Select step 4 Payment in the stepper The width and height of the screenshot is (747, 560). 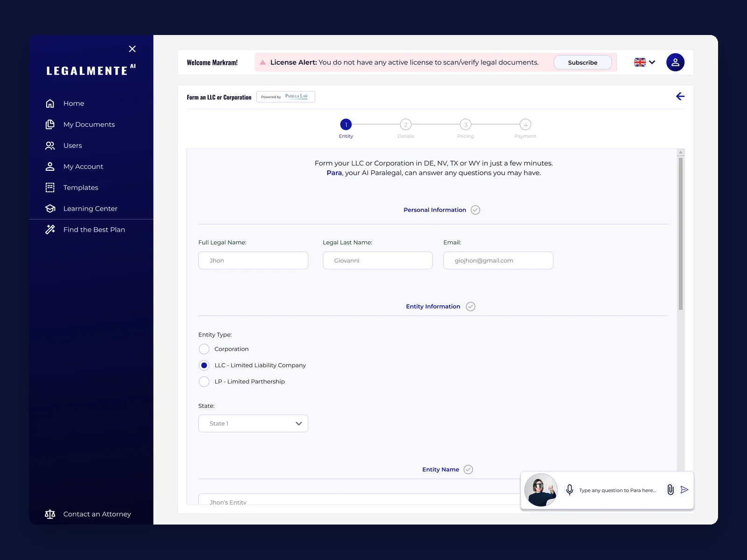[x=525, y=125]
